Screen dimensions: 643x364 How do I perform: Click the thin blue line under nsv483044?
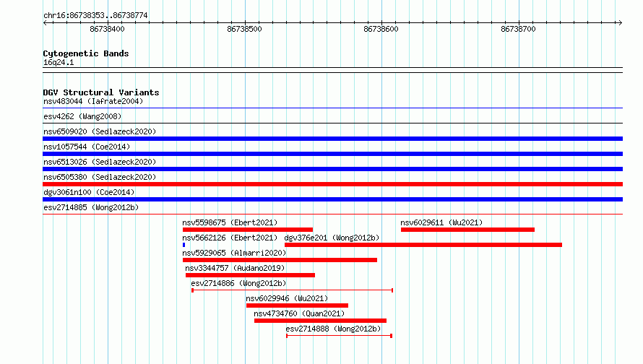click(x=332, y=108)
